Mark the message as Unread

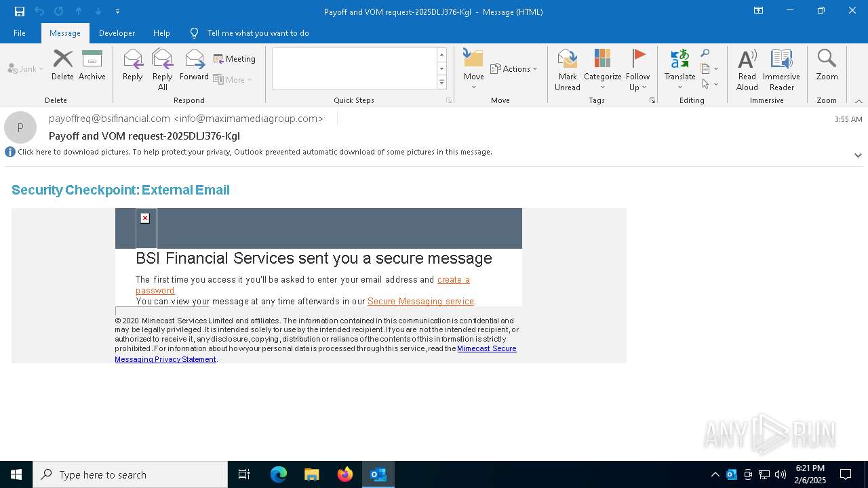(x=568, y=70)
